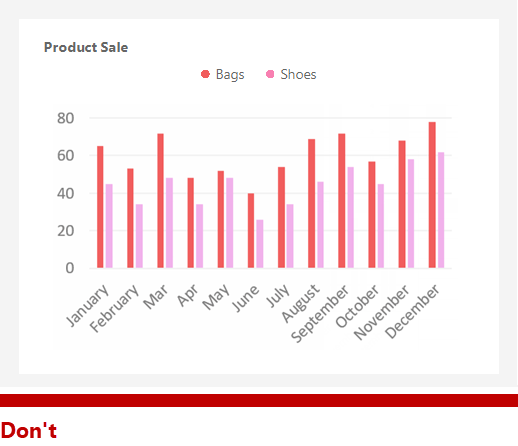Click the February axis label
This screenshot has width=518, height=446.
coord(114,308)
